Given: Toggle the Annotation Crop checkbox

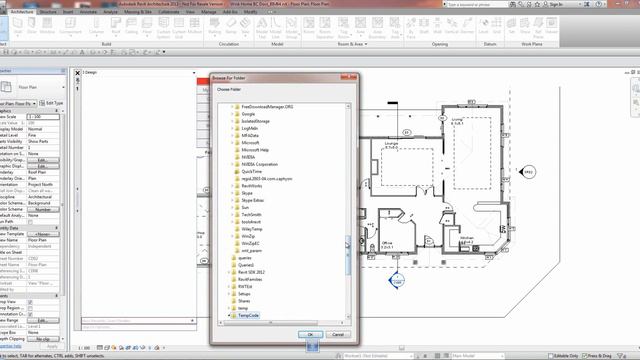Looking at the screenshot, I should coord(30,314).
